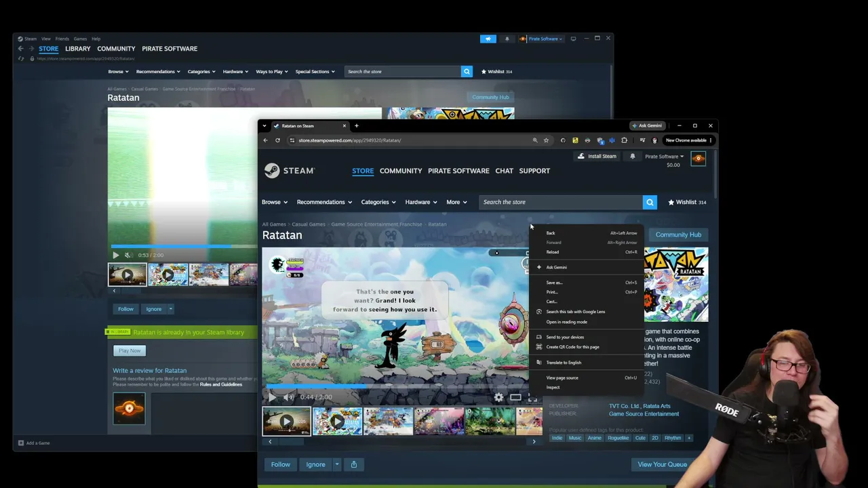Open the Ignore dropdown arrow in browser
The image size is (868, 488).
click(x=336, y=464)
